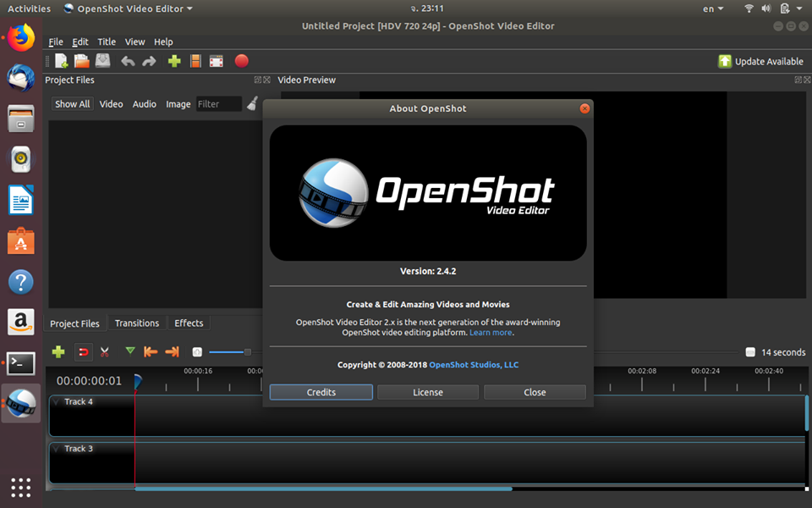Screen dimensions: 812x508
Task: Open the OpenShot Studios, LLC link
Action: coord(474,365)
